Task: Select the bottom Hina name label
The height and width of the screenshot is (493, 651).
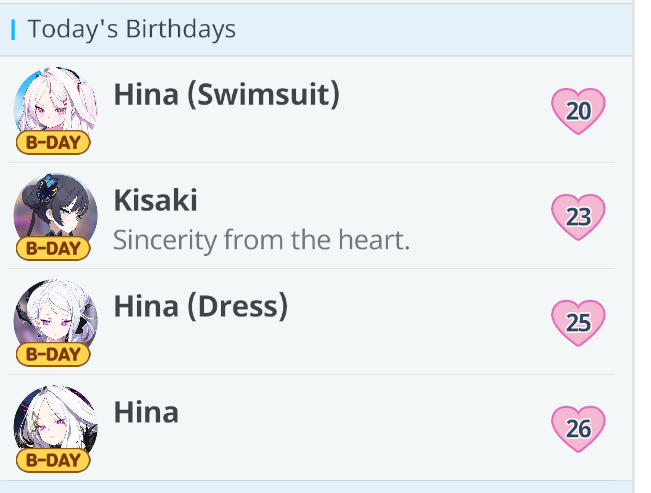Action: (146, 412)
